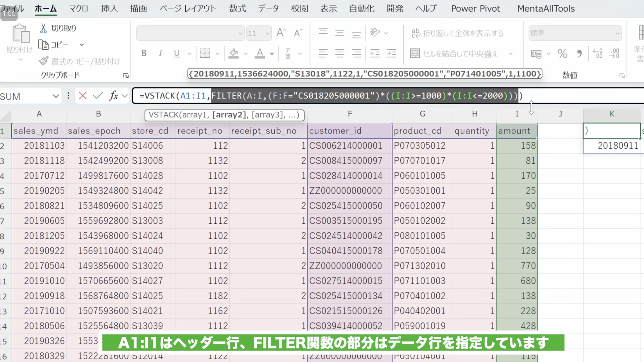Expand the Name Box dropdown showing SUM

[x=56, y=96]
